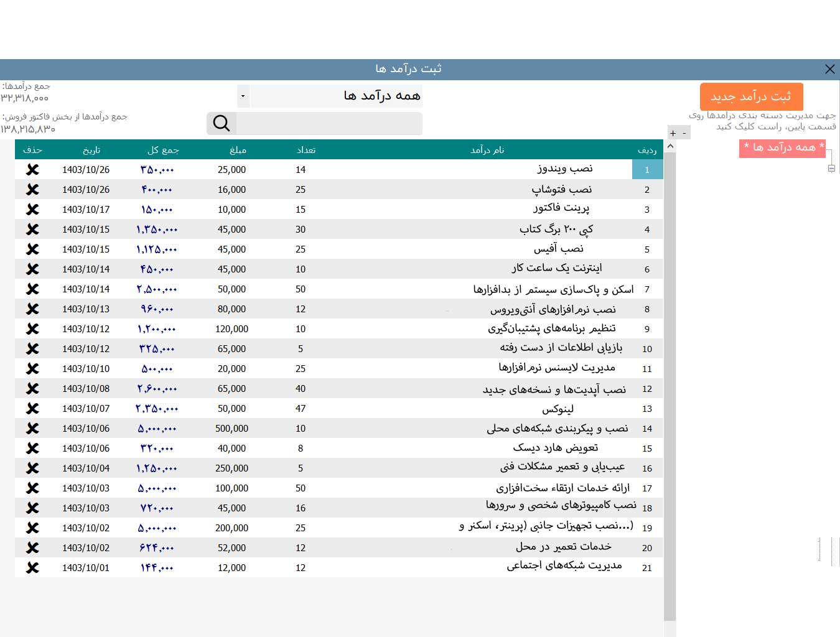Click date 1403/10/13 cell
Screen dimensions: 840x637
click(86, 309)
